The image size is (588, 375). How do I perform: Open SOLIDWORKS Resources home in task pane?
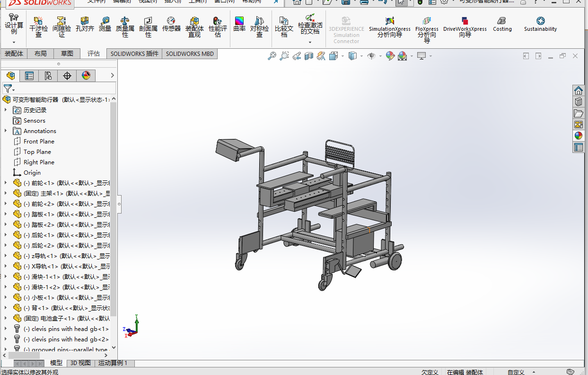[x=579, y=90]
